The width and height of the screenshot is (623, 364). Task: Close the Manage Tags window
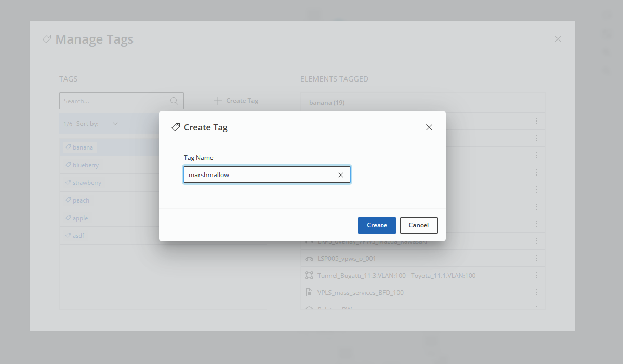click(558, 39)
